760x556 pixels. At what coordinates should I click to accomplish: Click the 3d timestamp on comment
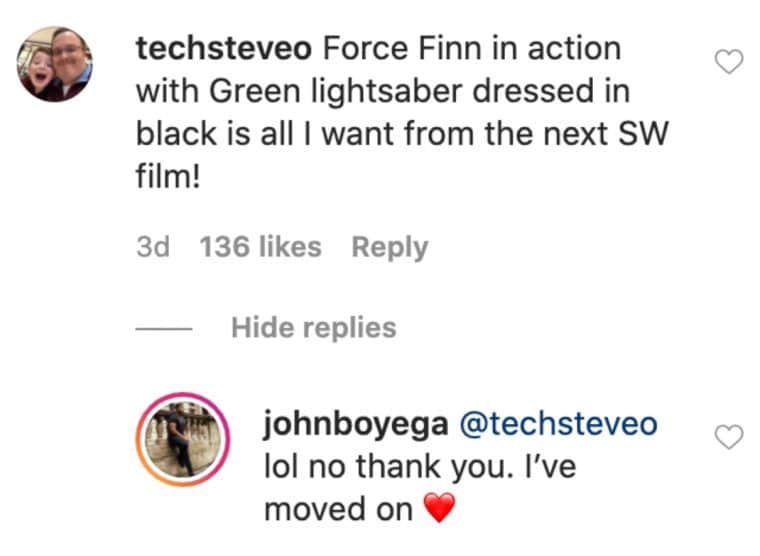(x=152, y=247)
